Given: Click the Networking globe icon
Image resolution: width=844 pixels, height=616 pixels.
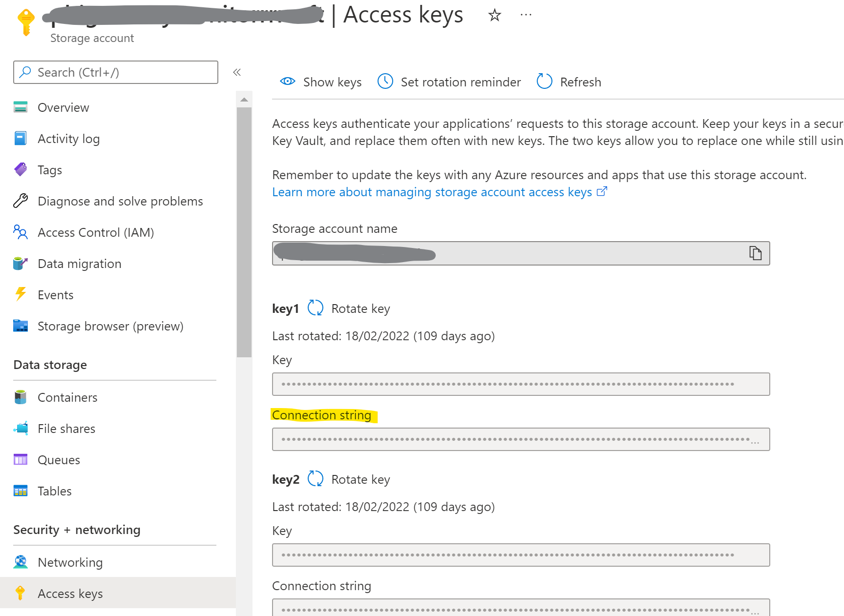Looking at the screenshot, I should [x=21, y=562].
